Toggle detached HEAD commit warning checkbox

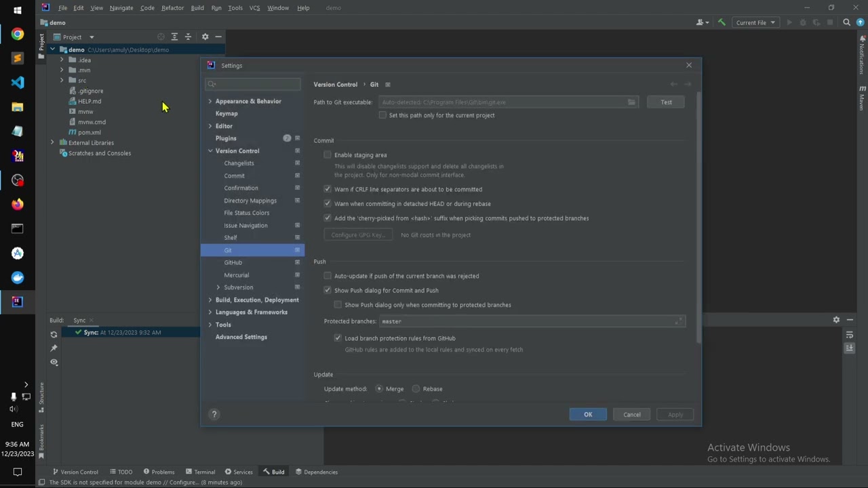328,203
